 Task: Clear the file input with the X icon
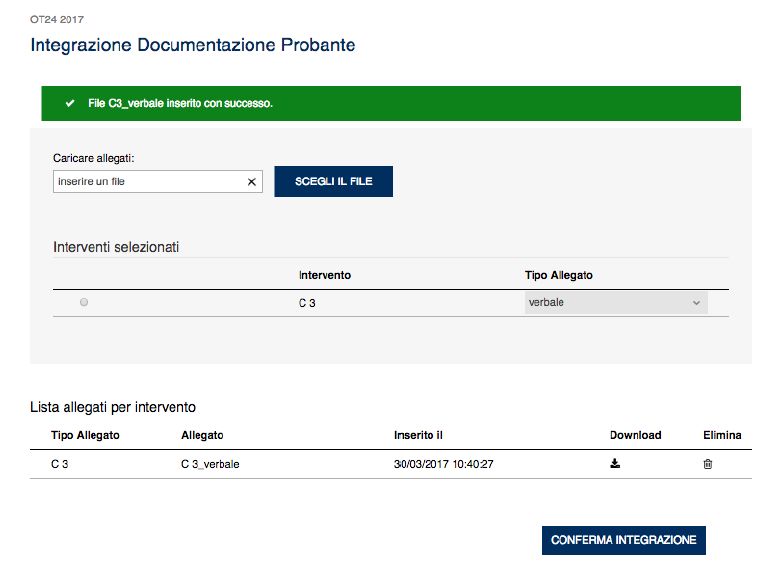click(x=252, y=182)
